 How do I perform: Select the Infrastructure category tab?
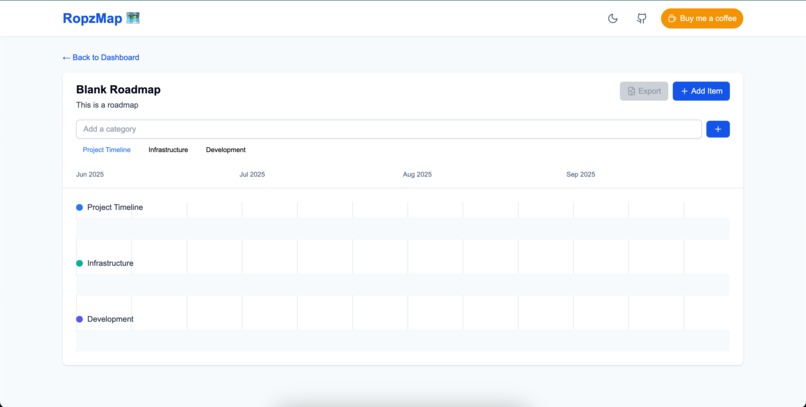point(168,150)
